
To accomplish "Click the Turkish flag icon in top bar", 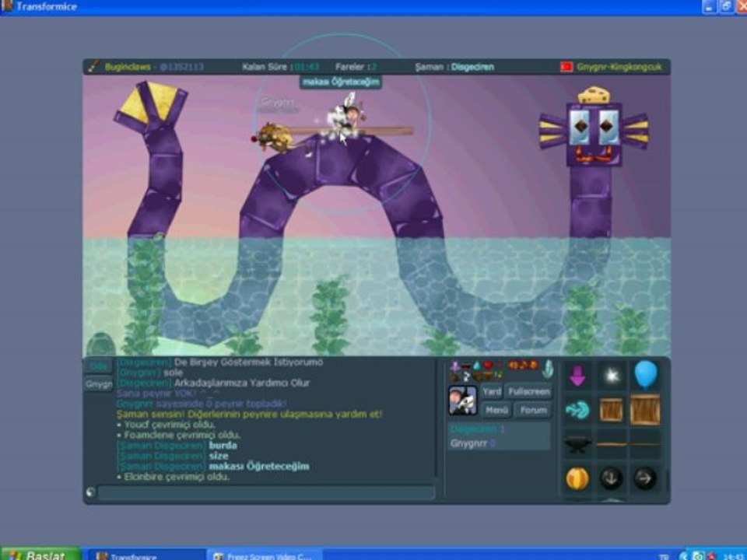I will (566, 67).
